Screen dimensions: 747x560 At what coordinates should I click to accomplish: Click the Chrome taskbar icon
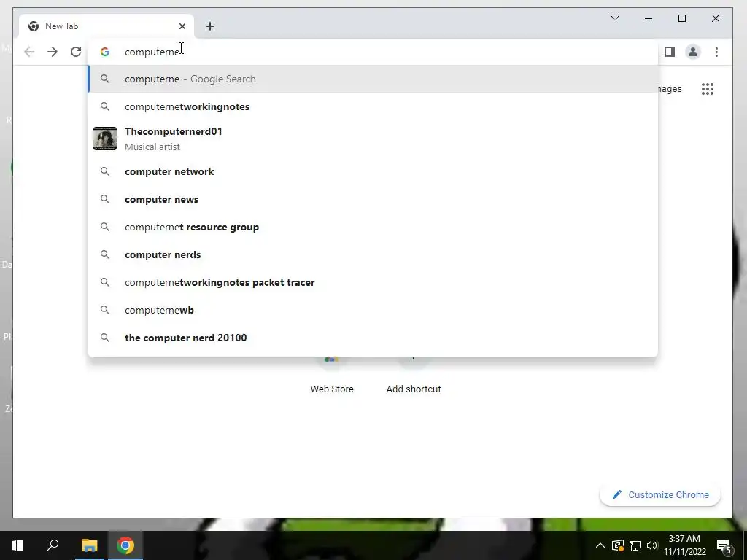pos(125,545)
